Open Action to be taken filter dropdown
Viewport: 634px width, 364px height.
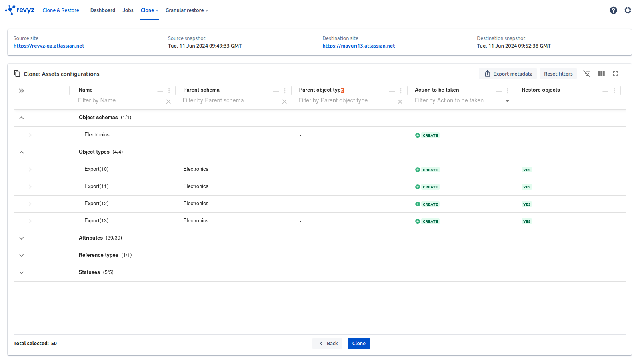pyautogui.click(x=508, y=101)
